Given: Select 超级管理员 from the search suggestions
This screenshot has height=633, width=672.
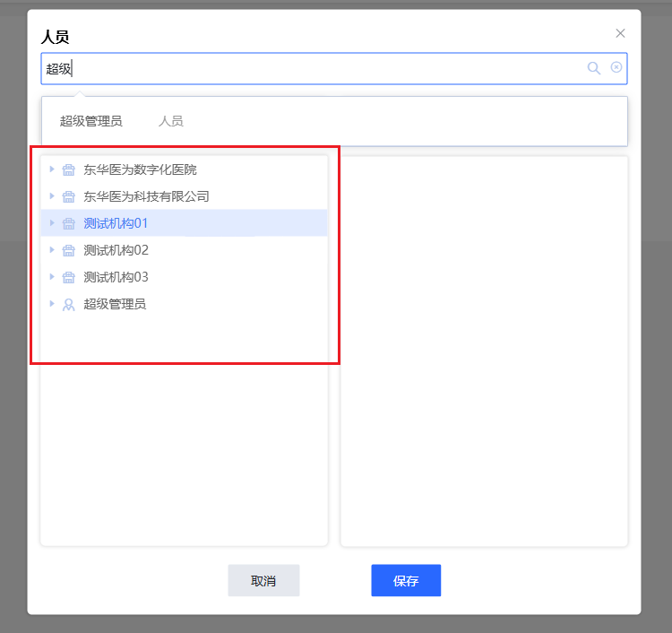Looking at the screenshot, I should (x=91, y=121).
